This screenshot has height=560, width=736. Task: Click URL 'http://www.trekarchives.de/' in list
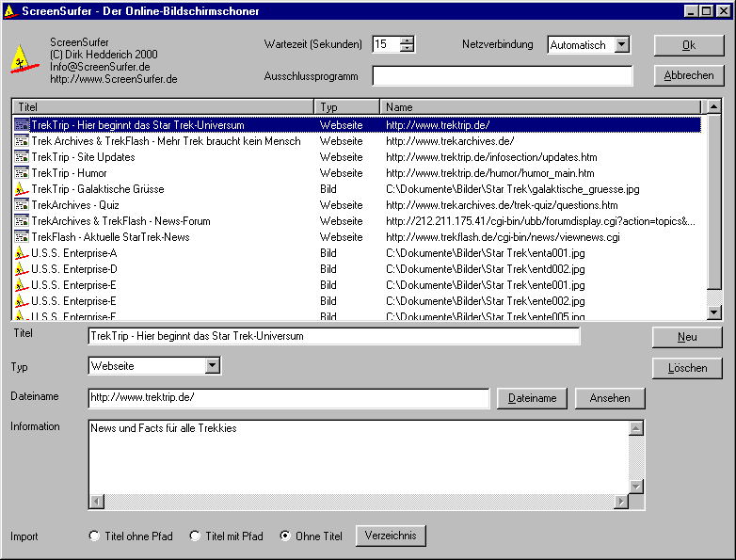[x=450, y=141]
